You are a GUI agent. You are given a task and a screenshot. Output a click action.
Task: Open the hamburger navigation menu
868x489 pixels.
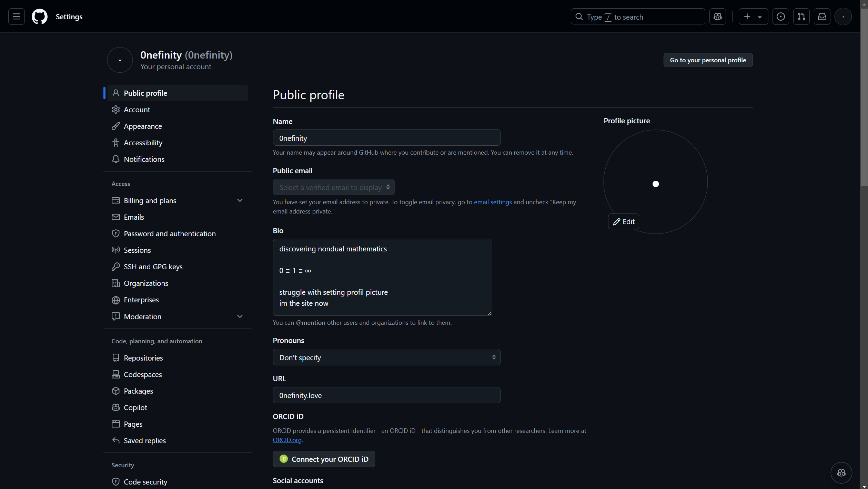[x=16, y=17]
